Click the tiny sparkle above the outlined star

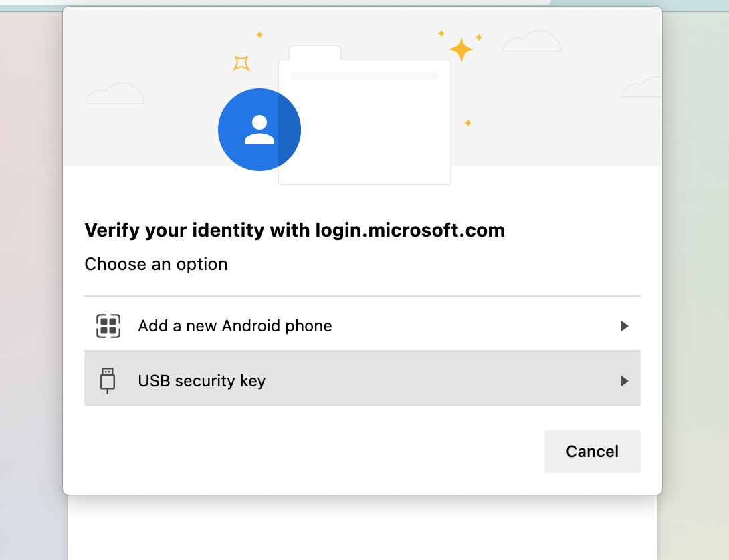pyautogui.click(x=259, y=35)
